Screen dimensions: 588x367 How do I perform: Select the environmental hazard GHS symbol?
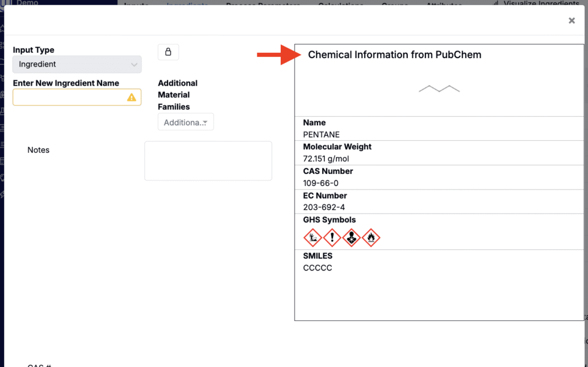[312, 238]
